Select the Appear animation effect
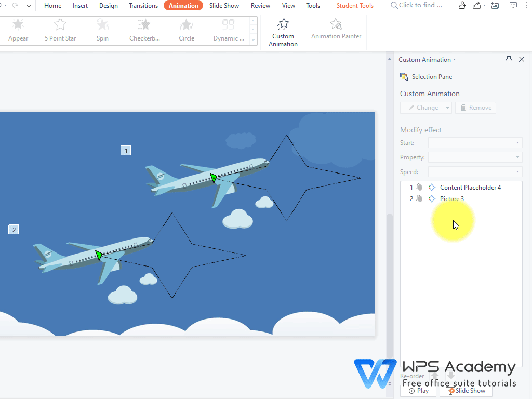 click(x=18, y=30)
